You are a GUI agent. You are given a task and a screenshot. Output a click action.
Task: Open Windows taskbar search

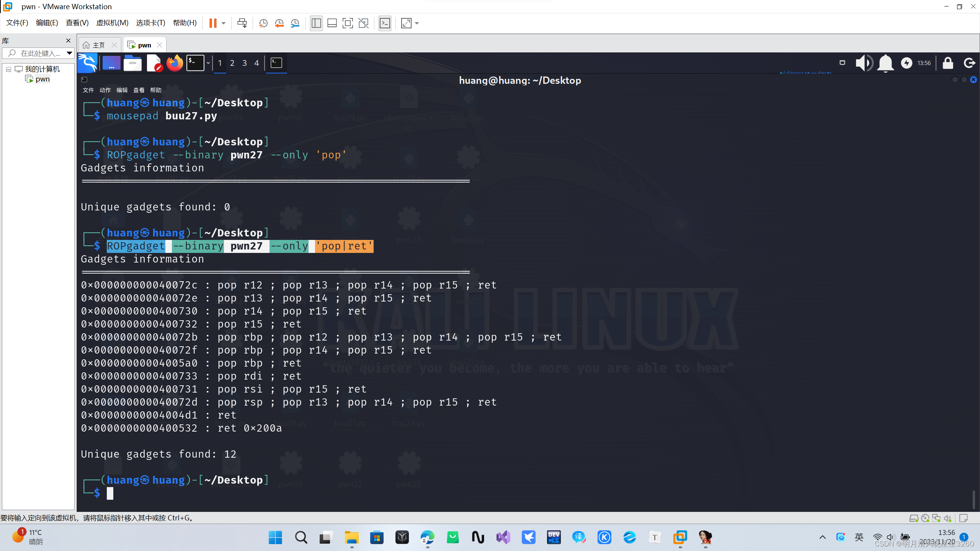tap(301, 538)
